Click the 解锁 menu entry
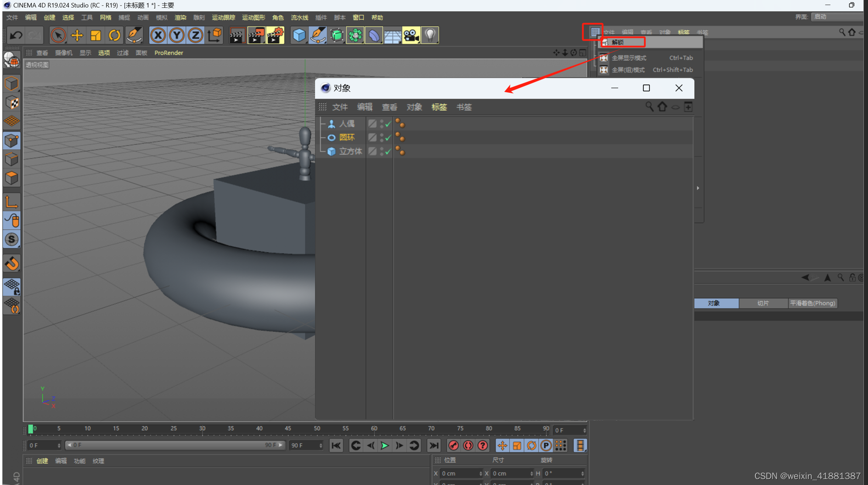 click(617, 42)
